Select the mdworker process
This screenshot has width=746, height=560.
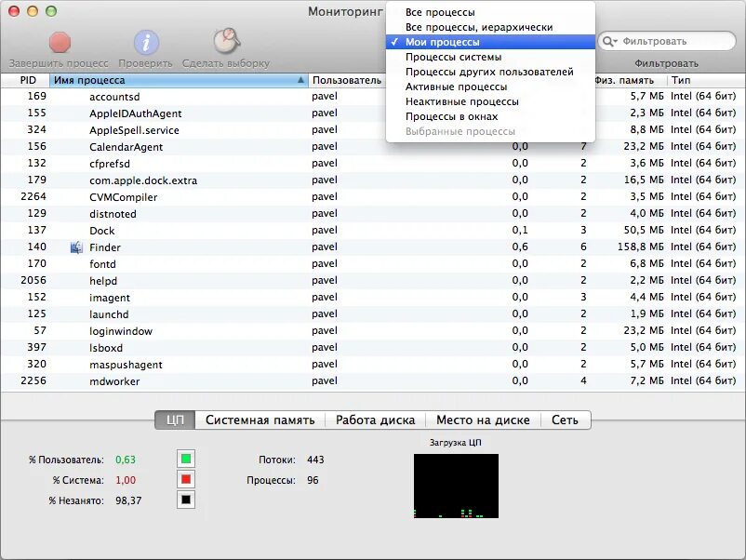click(373, 381)
